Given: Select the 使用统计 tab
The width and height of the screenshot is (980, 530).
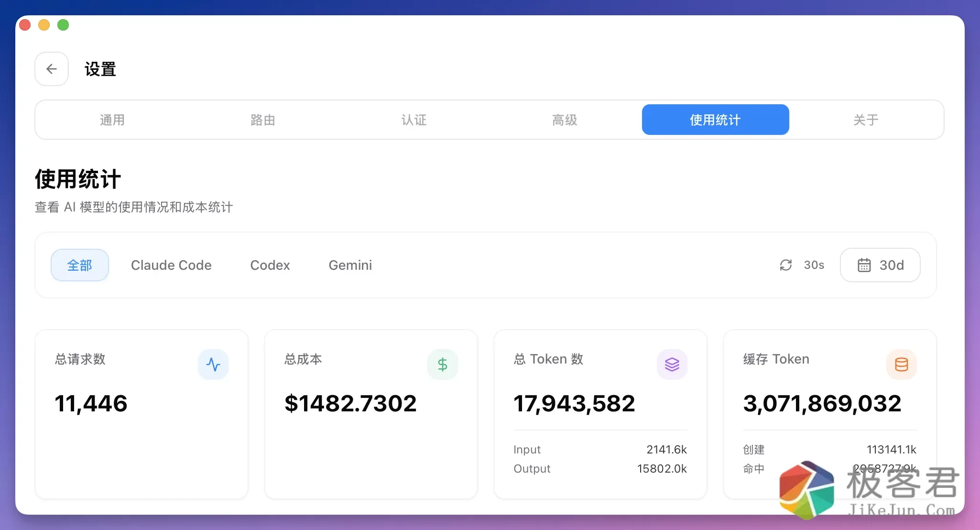Looking at the screenshot, I should pos(715,120).
